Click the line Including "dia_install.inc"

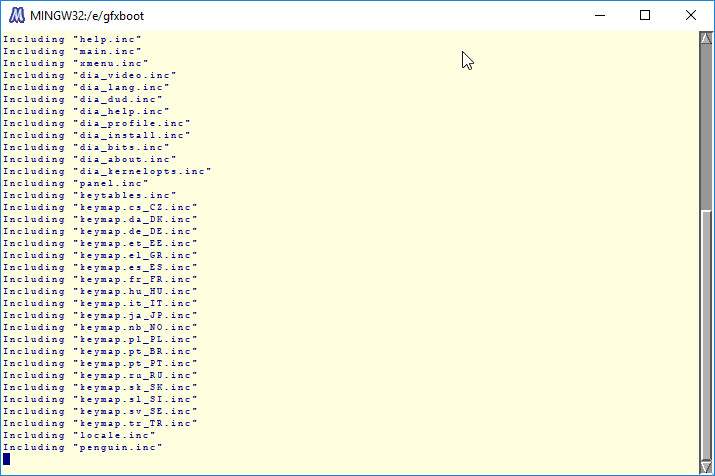[97, 135]
